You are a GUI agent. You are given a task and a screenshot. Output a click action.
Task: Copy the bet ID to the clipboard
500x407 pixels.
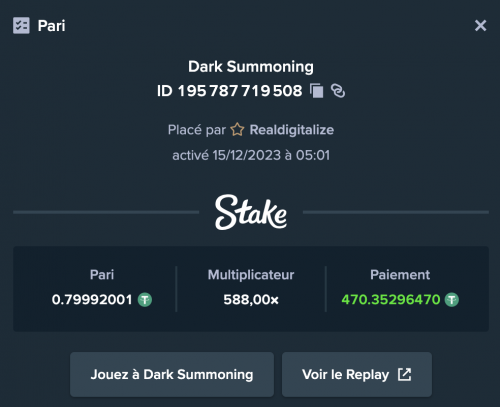317,91
